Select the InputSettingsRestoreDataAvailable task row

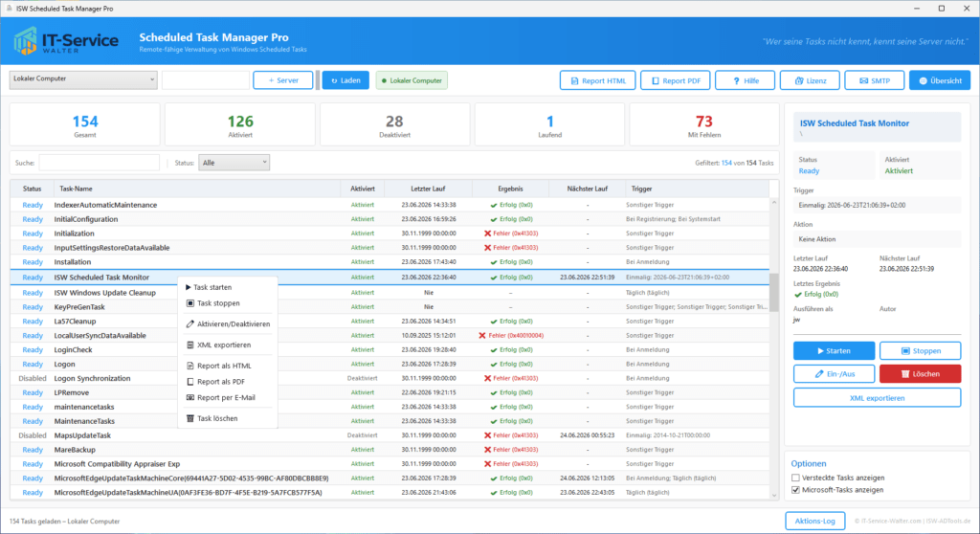click(x=390, y=248)
